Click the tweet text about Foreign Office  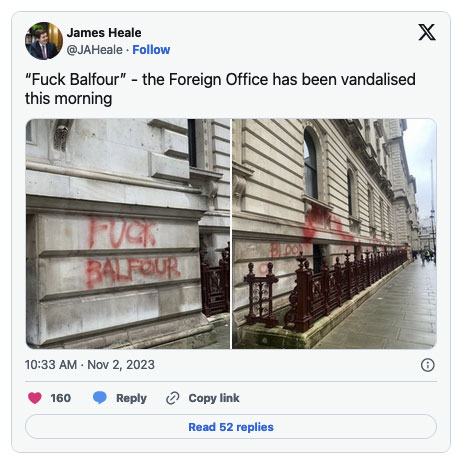(220, 89)
